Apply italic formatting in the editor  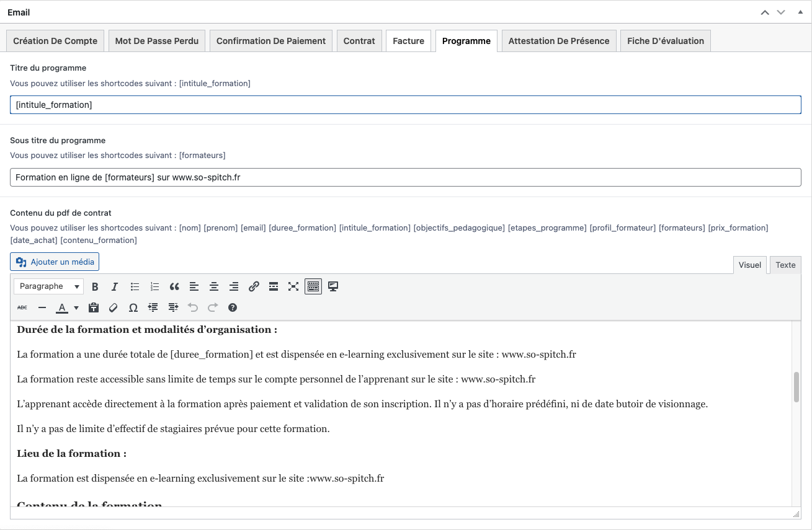tap(115, 286)
